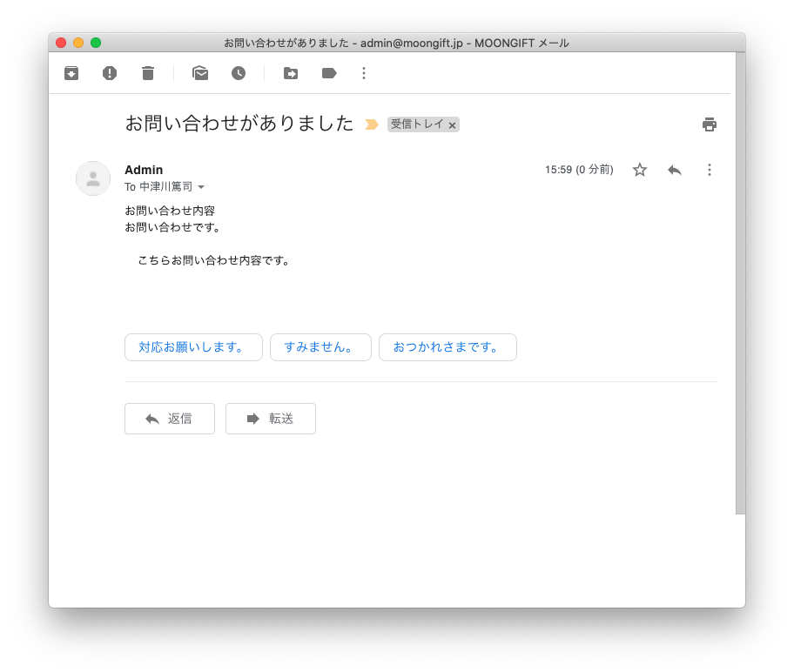Image resolution: width=794 pixels, height=672 pixels.
Task: Open the labels tag icon
Action: point(329,73)
